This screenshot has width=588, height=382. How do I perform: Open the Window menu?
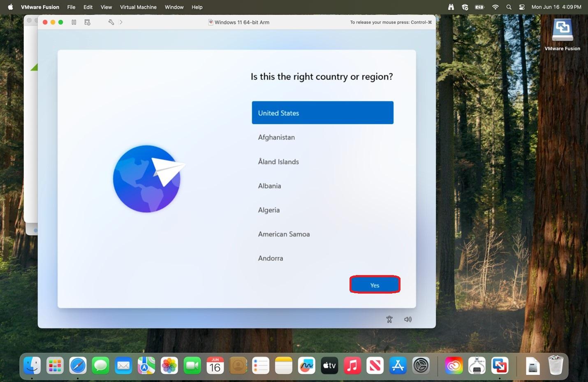tap(174, 7)
